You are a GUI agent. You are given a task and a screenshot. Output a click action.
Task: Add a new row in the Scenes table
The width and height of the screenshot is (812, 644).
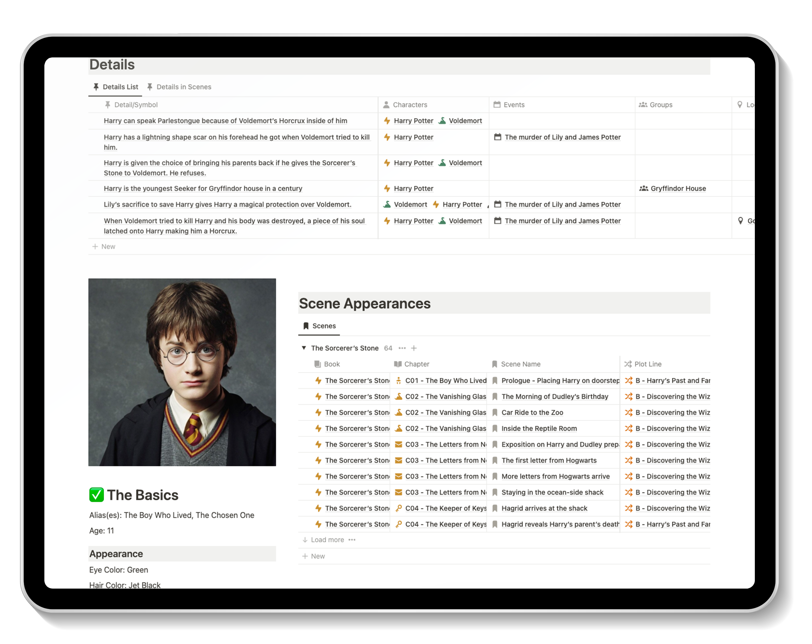click(x=313, y=556)
